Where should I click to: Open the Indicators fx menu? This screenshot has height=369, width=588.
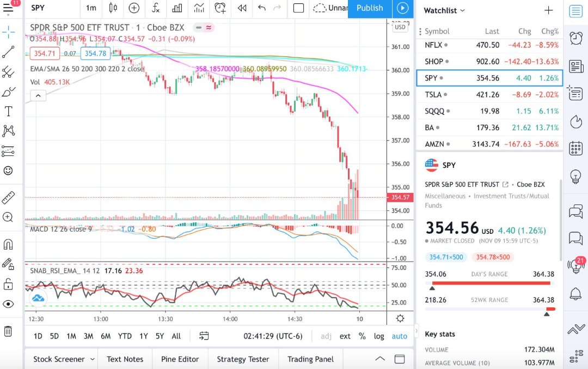pos(156,8)
